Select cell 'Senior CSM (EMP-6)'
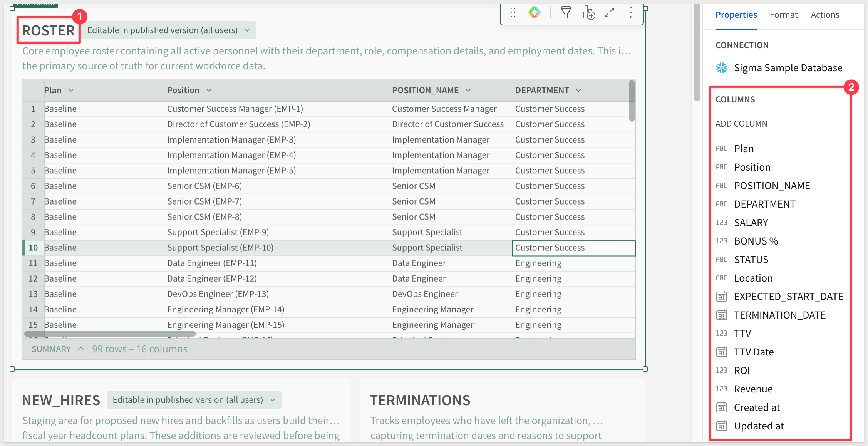Image resolution: width=868 pixels, height=446 pixels. pos(276,186)
